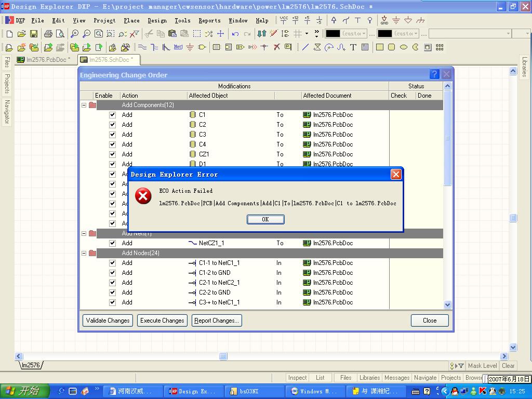The height and width of the screenshot is (399, 532).
Task: Click the Save document toolbar icon
Action: pyautogui.click(x=34, y=34)
